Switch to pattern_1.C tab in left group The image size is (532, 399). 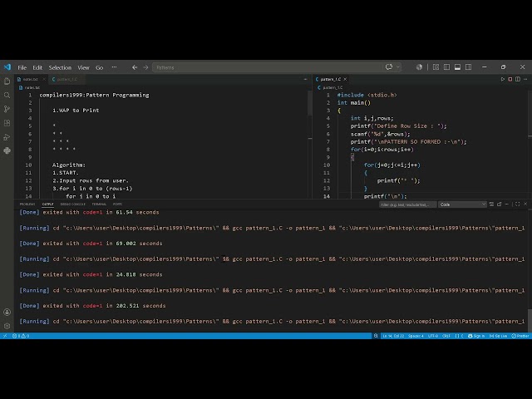tap(66, 80)
